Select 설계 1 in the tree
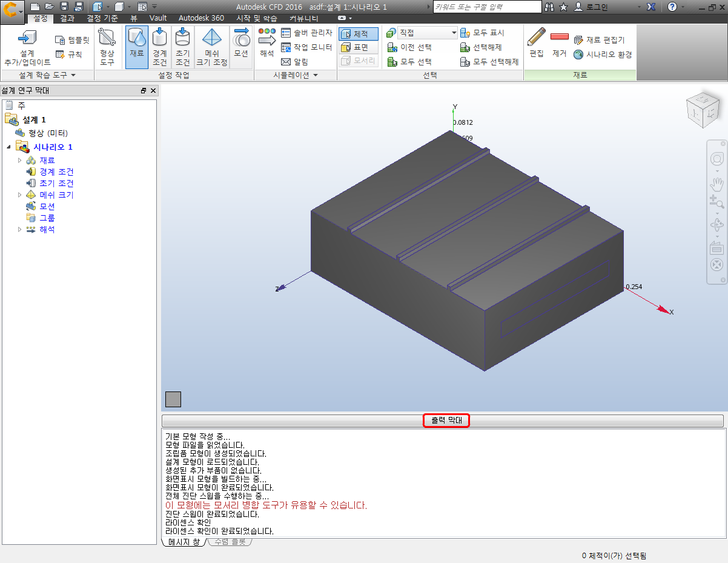Viewport: 728px width, 563px height. 35,119
